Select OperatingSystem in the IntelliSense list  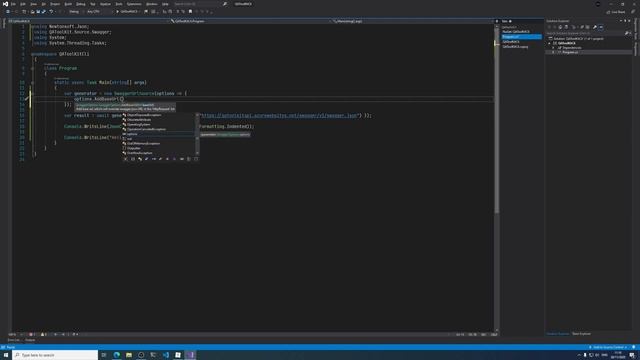point(158,124)
